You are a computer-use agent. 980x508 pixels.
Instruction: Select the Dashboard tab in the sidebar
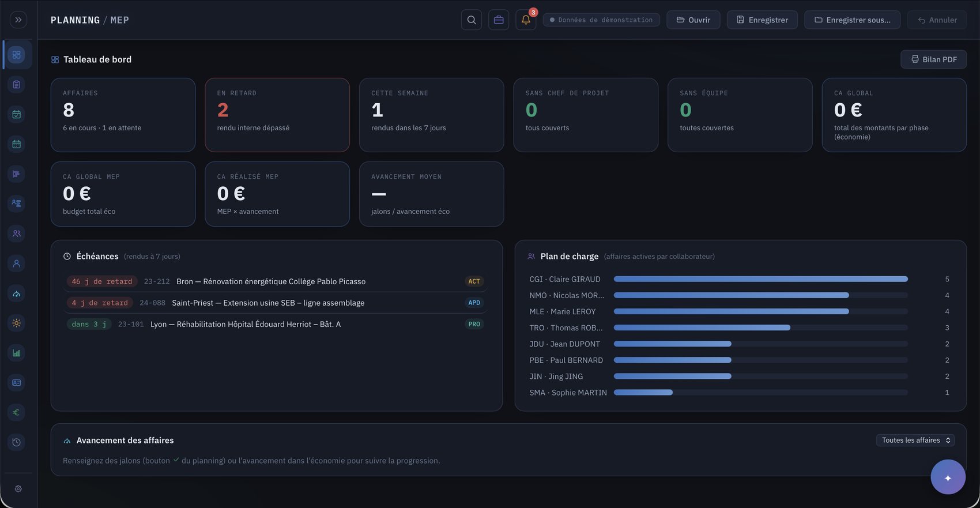(17, 55)
